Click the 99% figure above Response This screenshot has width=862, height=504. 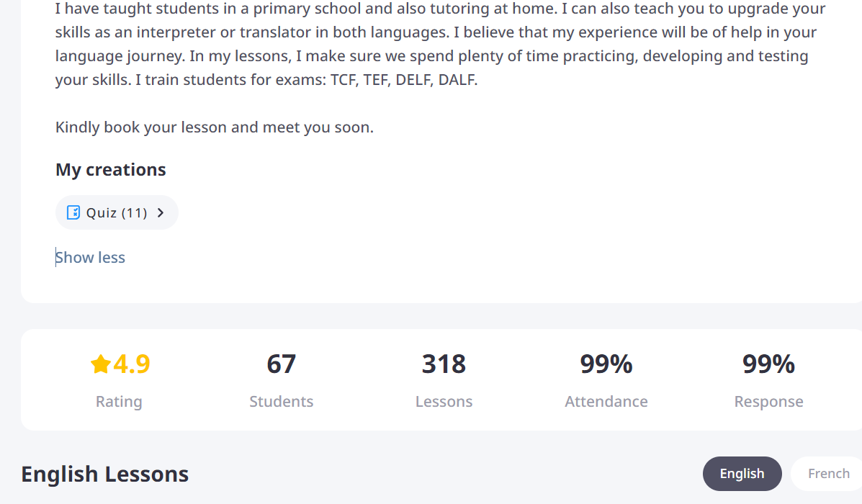[x=768, y=364]
